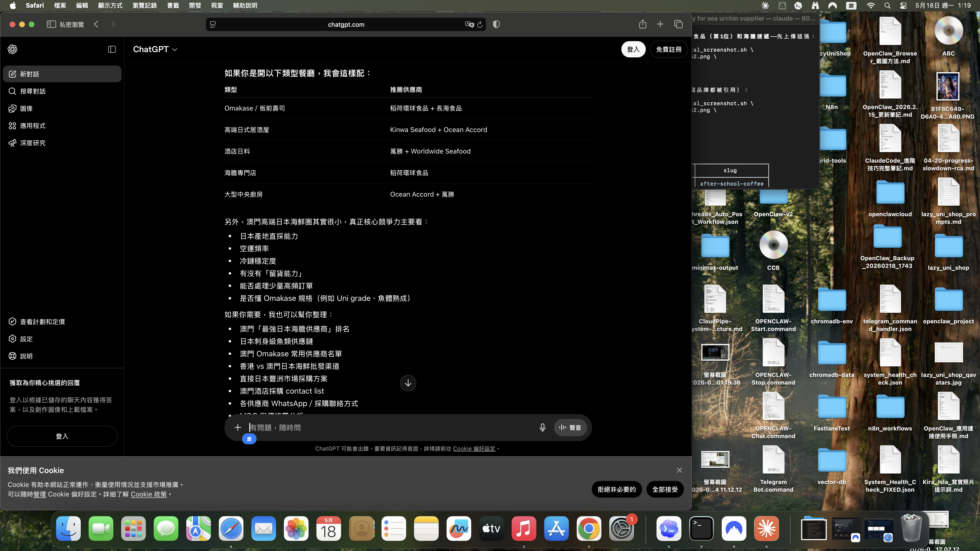Click the plus attach button in message box

coord(238,427)
